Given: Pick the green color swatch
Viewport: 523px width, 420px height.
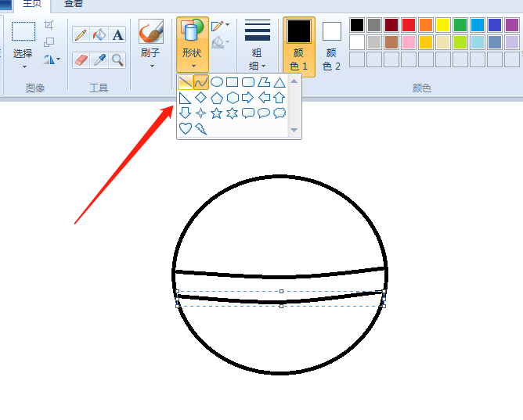Looking at the screenshot, I should (x=460, y=25).
